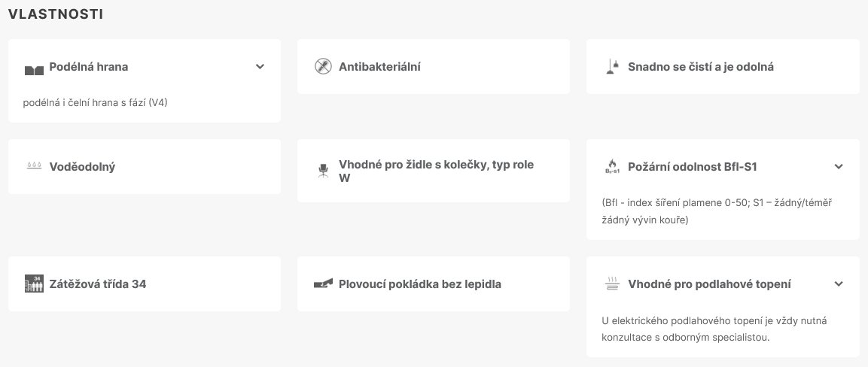Collapse the Vhodné pro podlahové topení chevron
The width and height of the screenshot is (868, 367).
click(839, 284)
